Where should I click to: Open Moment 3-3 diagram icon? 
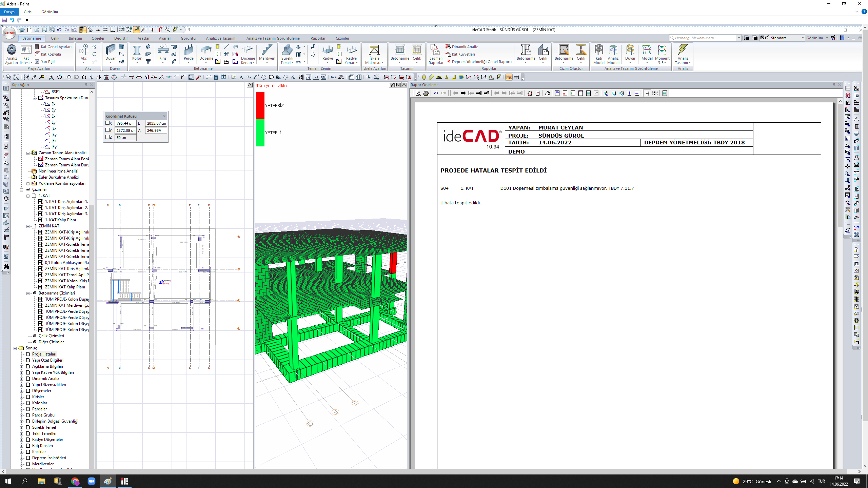(662, 50)
